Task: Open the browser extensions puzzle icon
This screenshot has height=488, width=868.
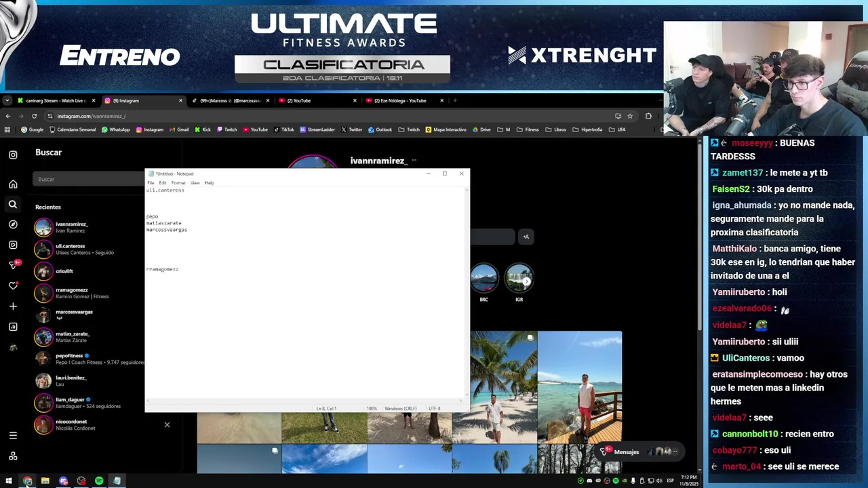Action: (x=648, y=116)
